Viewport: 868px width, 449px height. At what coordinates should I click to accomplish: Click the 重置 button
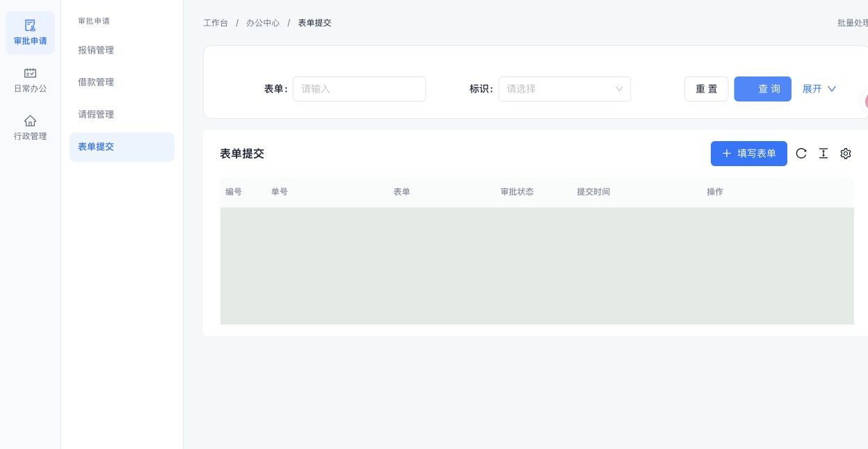706,89
